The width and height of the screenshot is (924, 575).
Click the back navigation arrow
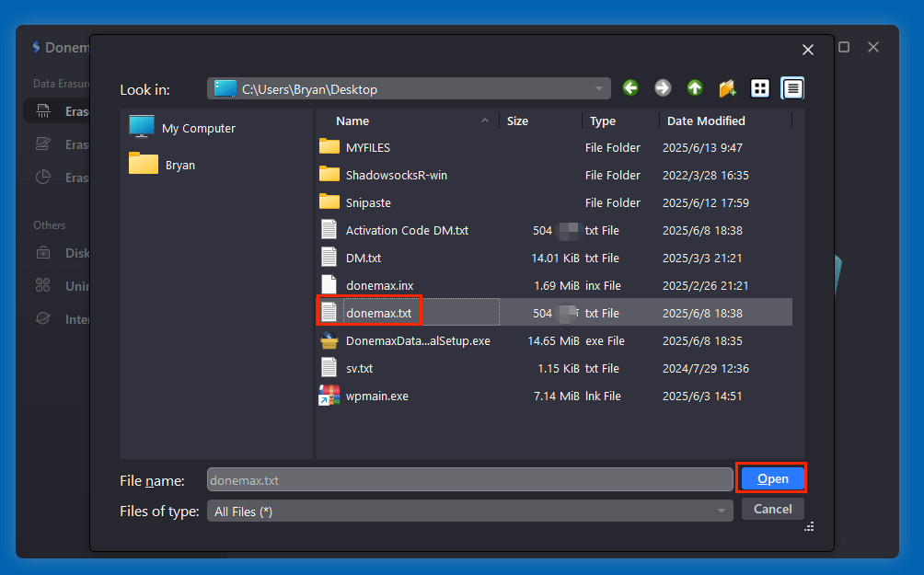(x=630, y=88)
